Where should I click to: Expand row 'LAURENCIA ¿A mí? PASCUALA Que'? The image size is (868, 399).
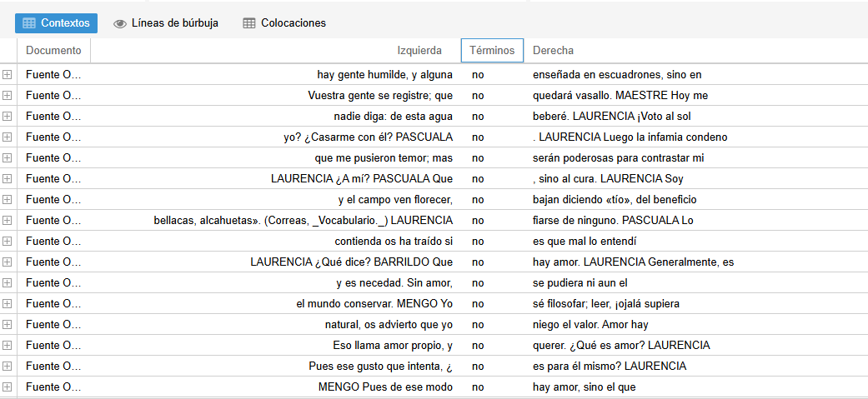[x=7, y=179]
